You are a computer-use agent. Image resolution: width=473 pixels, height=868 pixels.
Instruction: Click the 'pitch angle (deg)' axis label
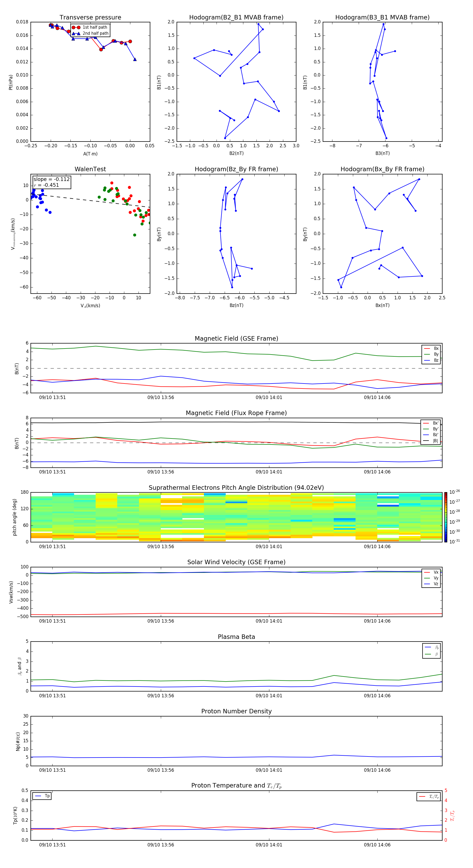pos(14,517)
